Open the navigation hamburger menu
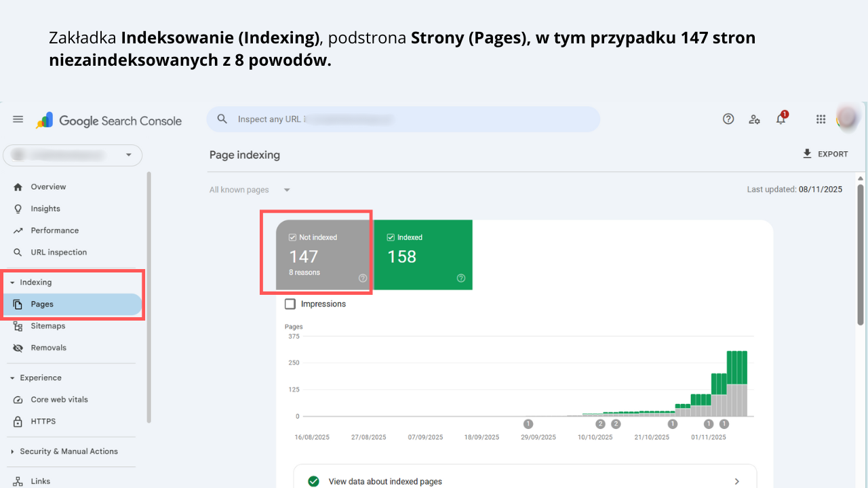Screen dimensions: 868x488 click(18, 119)
